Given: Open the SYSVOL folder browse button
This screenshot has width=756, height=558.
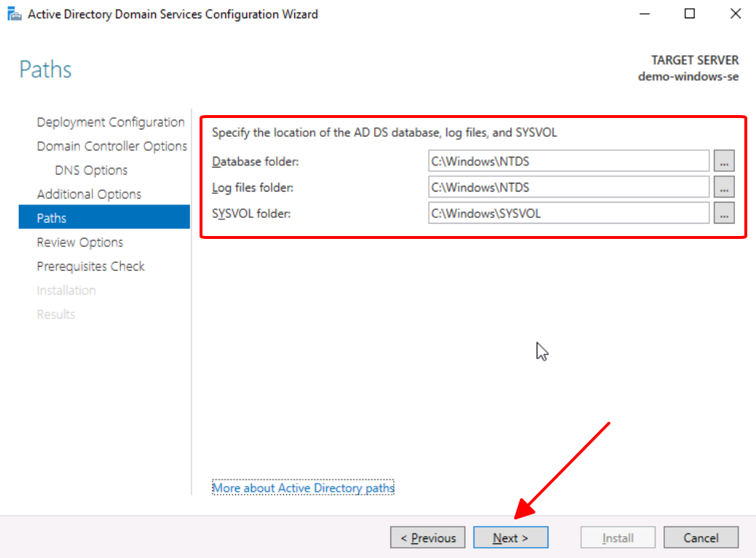Looking at the screenshot, I should pyautogui.click(x=724, y=213).
